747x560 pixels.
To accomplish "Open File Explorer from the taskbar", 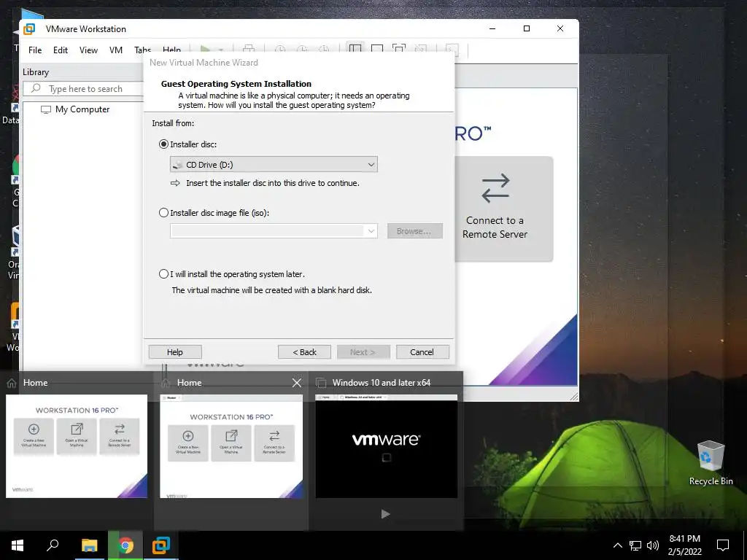I will (x=89, y=545).
